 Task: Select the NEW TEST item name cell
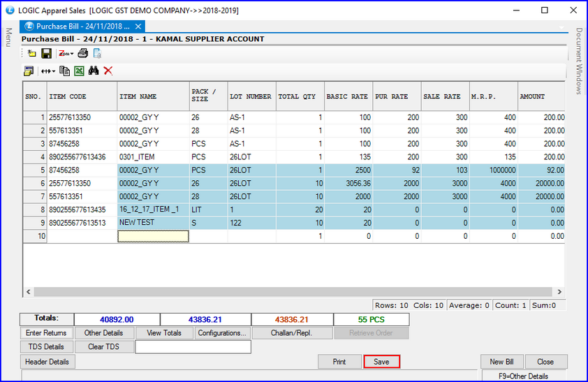[x=154, y=223]
